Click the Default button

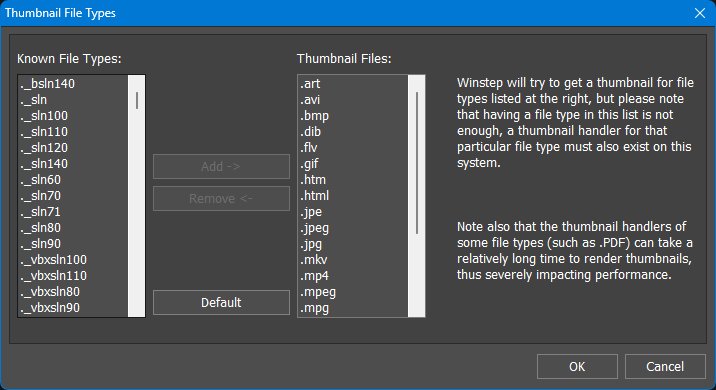tap(221, 302)
